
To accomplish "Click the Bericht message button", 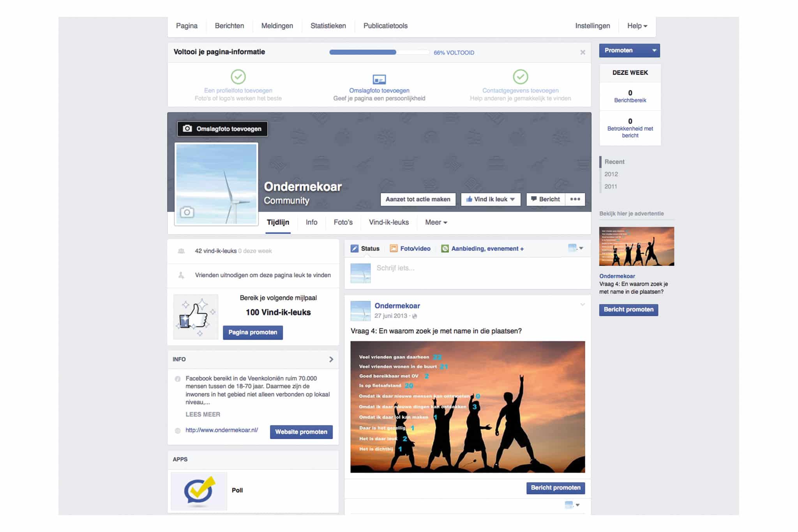I will coord(545,199).
